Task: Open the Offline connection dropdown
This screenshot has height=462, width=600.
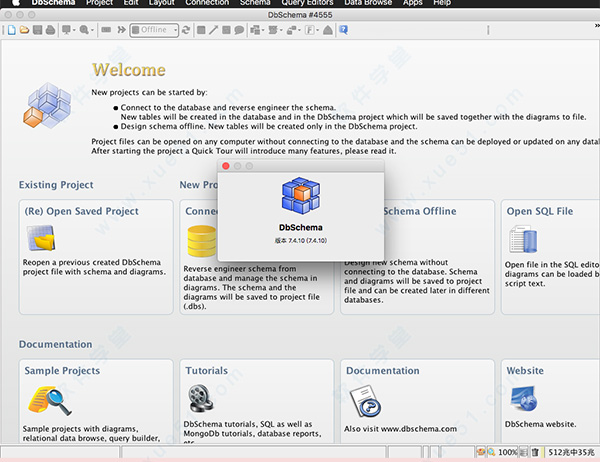Action: [155, 30]
